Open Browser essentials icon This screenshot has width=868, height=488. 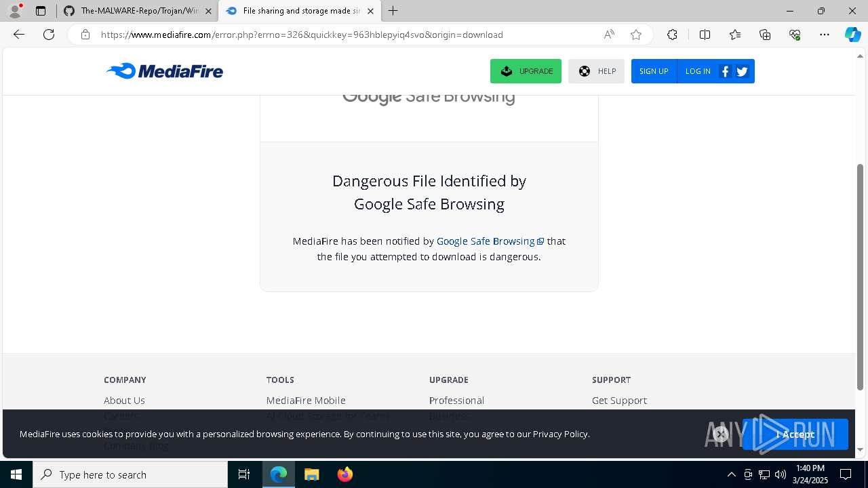click(795, 35)
